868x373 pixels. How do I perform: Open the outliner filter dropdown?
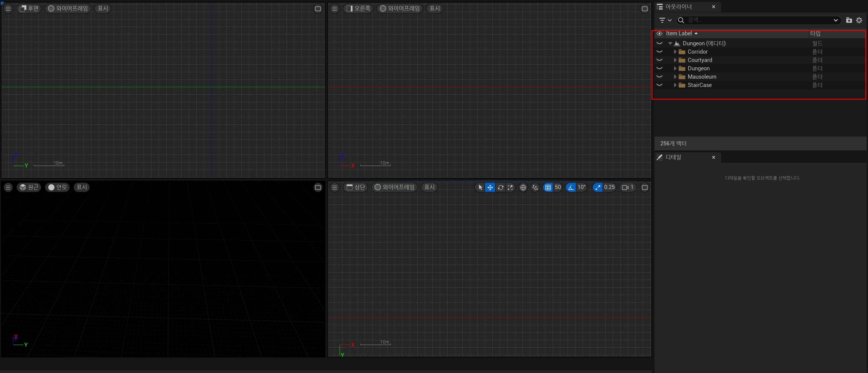coord(665,20)
